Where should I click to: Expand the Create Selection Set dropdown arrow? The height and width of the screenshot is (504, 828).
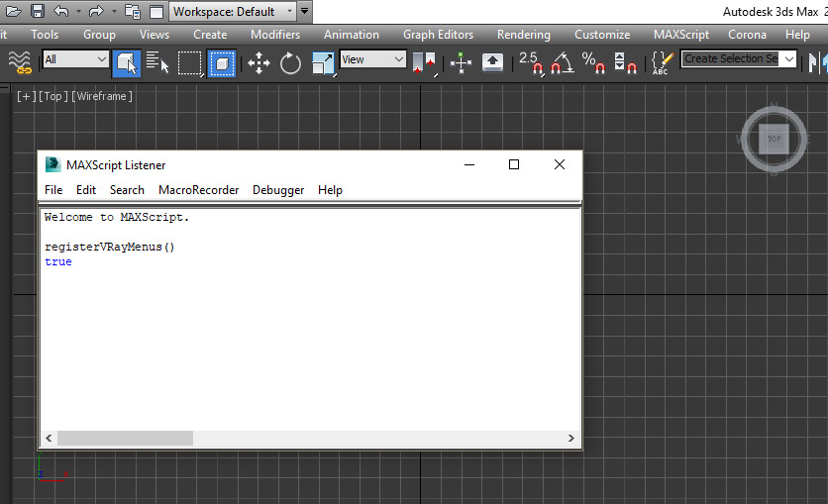click(x=789, y=58)
